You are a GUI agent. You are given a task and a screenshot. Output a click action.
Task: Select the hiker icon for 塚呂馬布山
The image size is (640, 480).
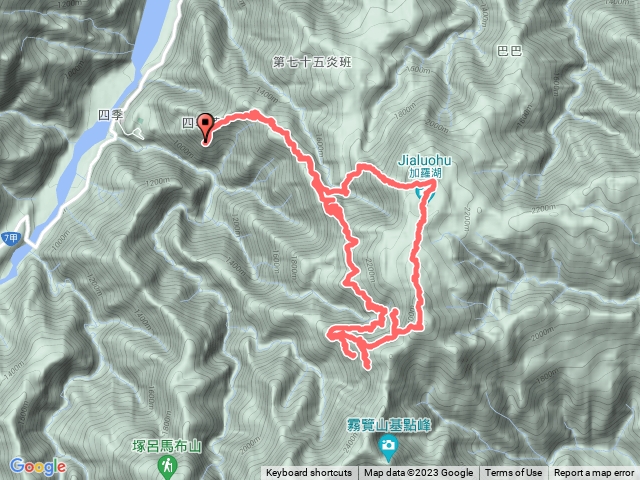pos(167,467)
